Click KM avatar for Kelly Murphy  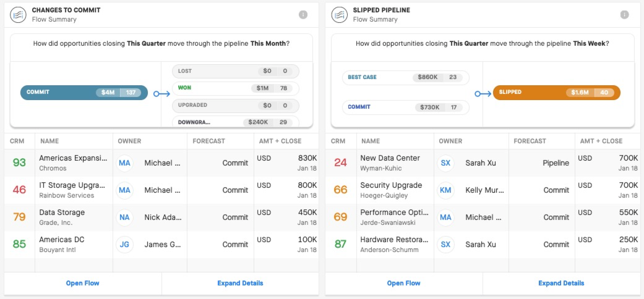(445, 190)
